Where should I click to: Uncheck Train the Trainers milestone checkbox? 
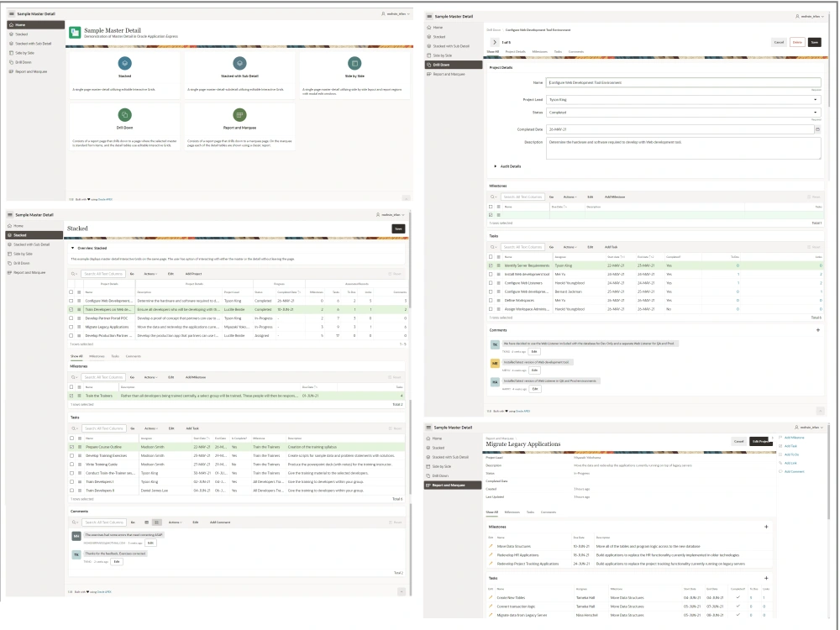pos(71,396)
